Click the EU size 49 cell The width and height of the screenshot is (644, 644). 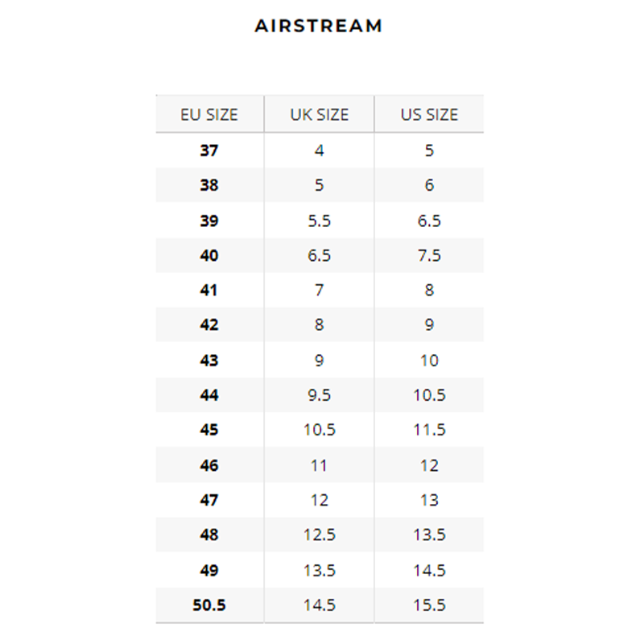coord(209,571)
